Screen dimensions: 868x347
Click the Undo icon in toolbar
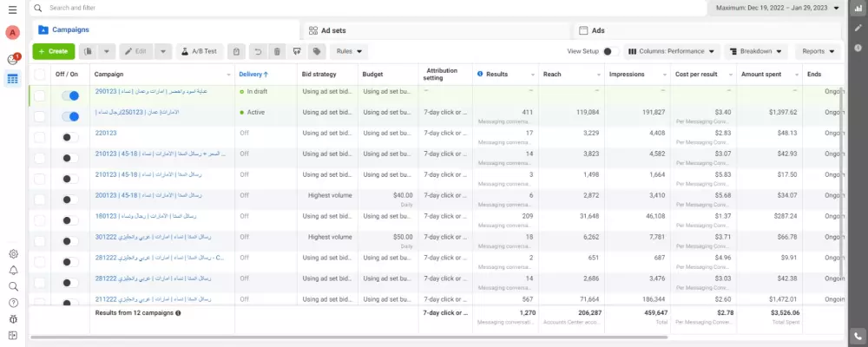coord(257,51)
